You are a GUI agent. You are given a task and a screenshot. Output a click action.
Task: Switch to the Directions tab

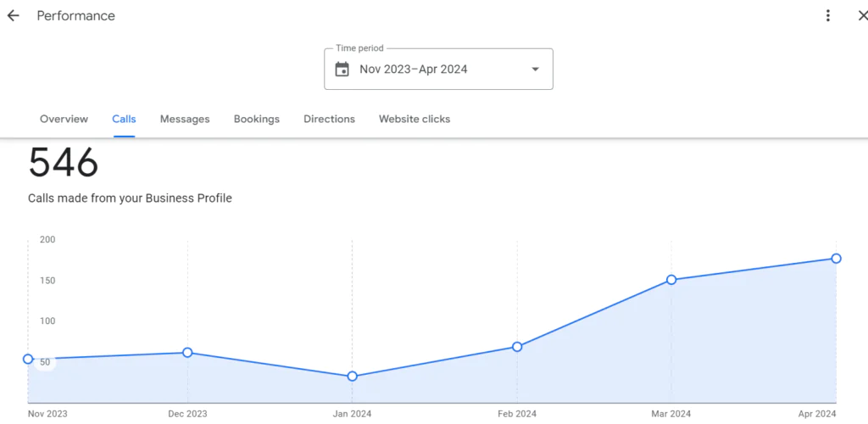pos(329,119)
